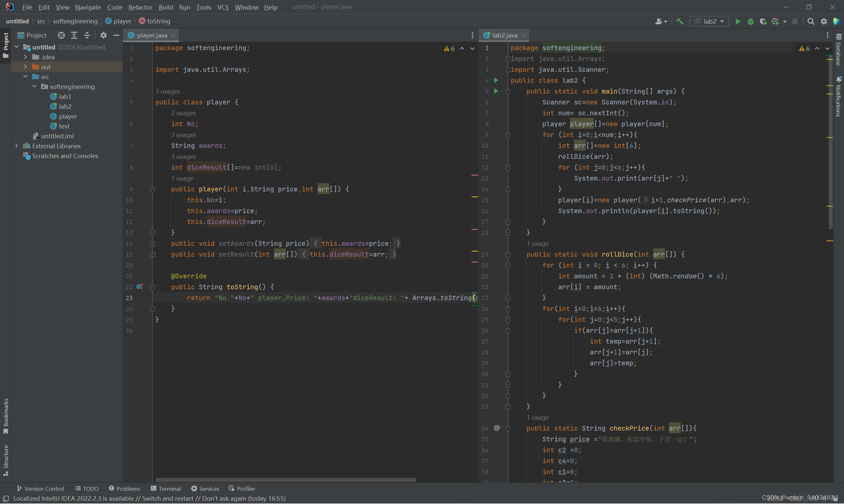Toggle tool window bars icon in status bar
Image resolution: width=844 pixels, height=504 pixels.
(x=6, y=498)
